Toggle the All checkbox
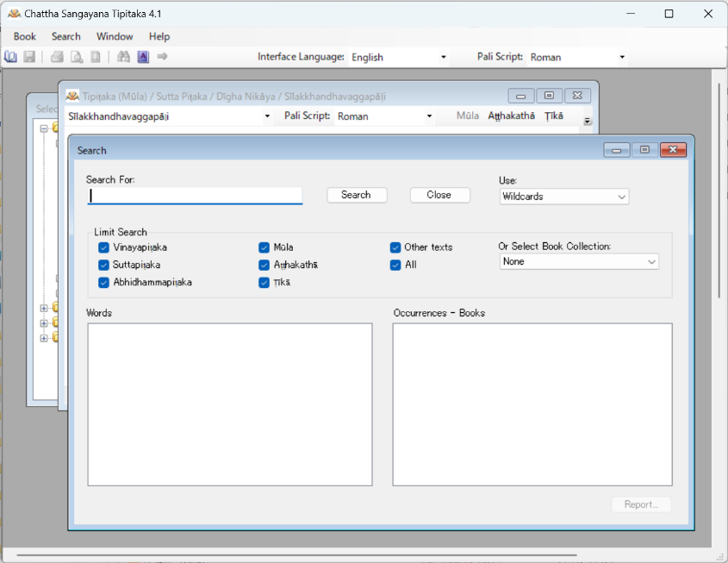 pyautogui.click(x=395, y=265)
